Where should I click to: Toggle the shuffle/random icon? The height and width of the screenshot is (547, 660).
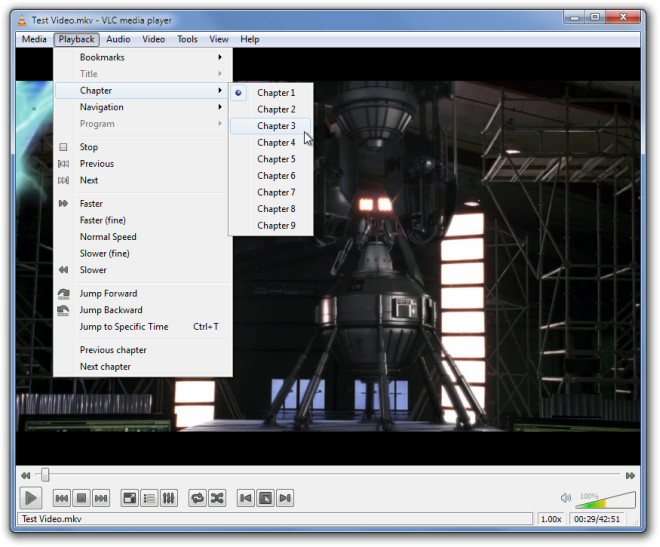coord(216,498)
